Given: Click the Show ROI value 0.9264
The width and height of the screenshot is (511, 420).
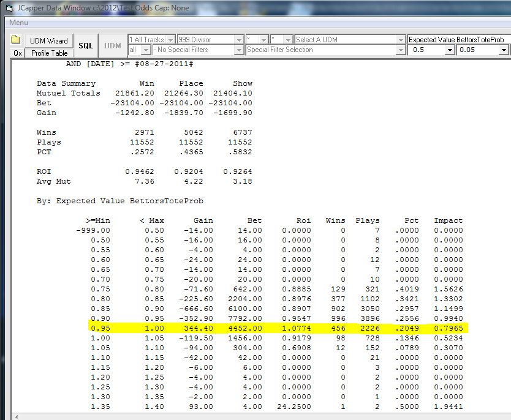Looking at the screenshot, I should point(238,171).
